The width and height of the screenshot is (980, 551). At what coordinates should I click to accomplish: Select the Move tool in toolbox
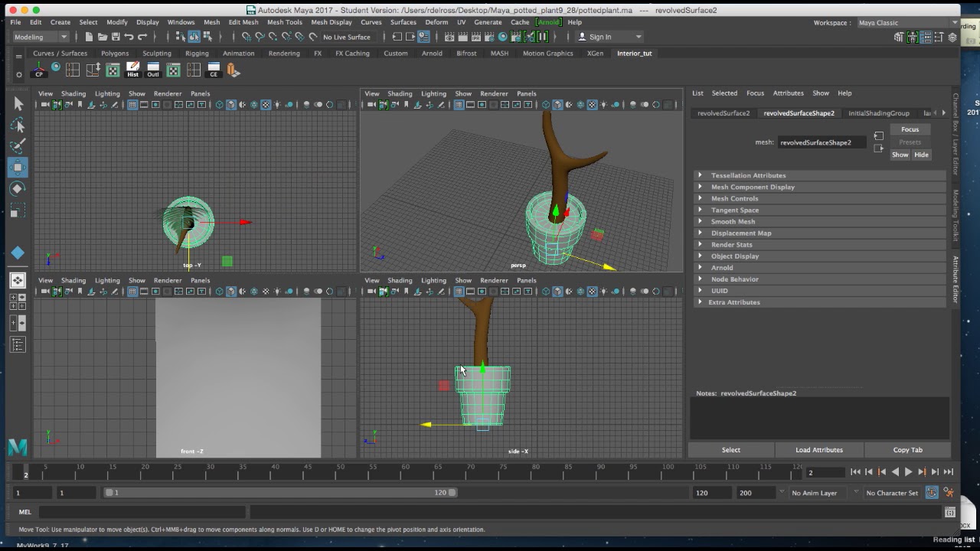18,168
